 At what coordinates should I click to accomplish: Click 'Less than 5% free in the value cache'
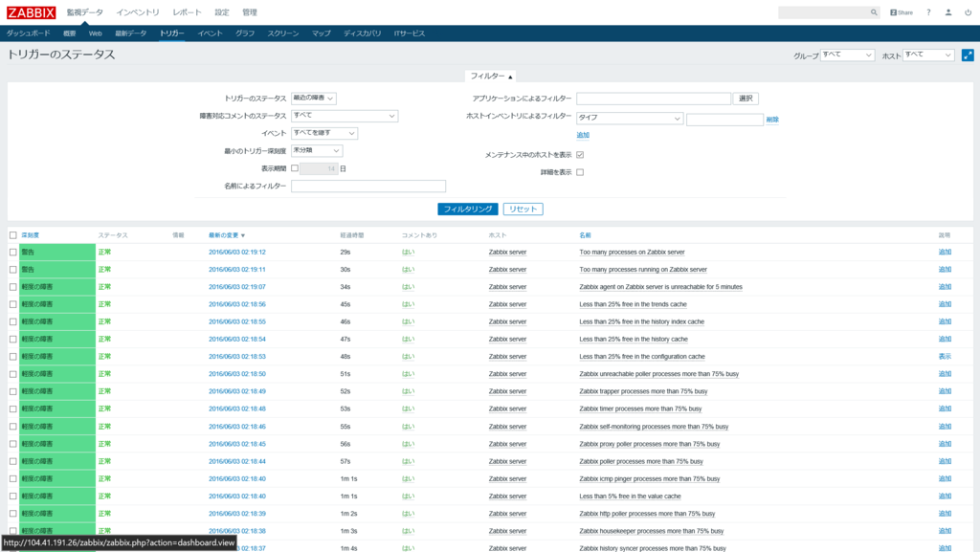[630, 497]
